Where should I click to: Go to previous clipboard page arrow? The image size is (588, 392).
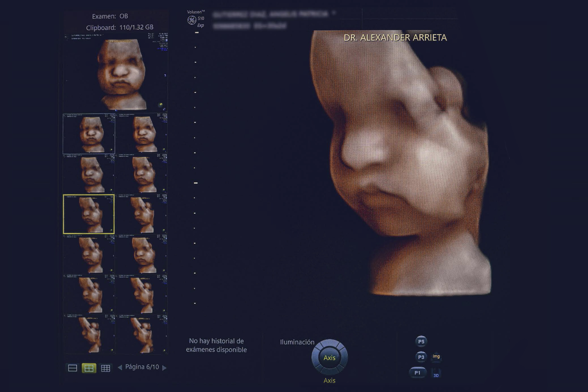[x=120, y=367]
